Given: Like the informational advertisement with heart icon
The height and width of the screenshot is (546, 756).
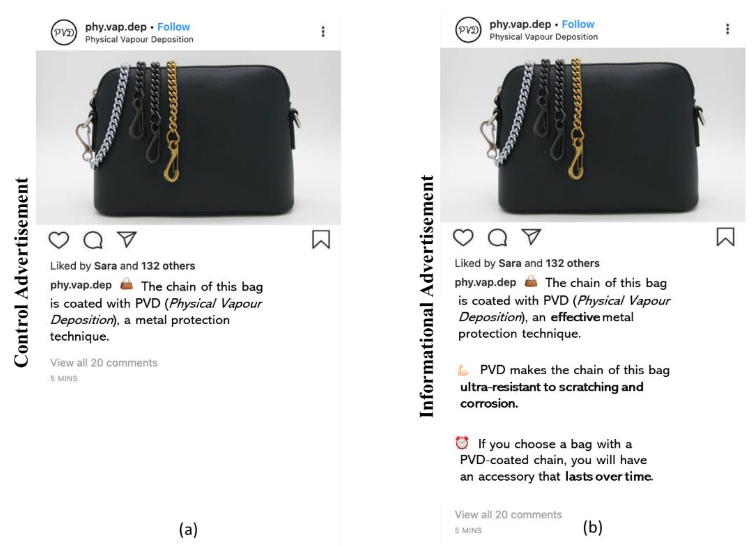Looking at the screenshot, I should pyautogui.click(x=463, y=237).
